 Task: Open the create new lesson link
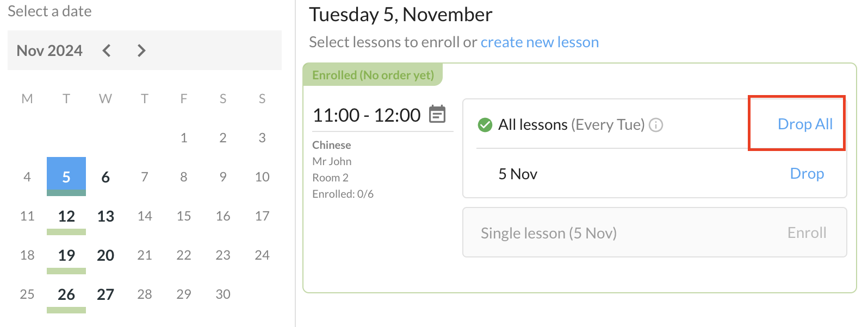click(540, 42)
